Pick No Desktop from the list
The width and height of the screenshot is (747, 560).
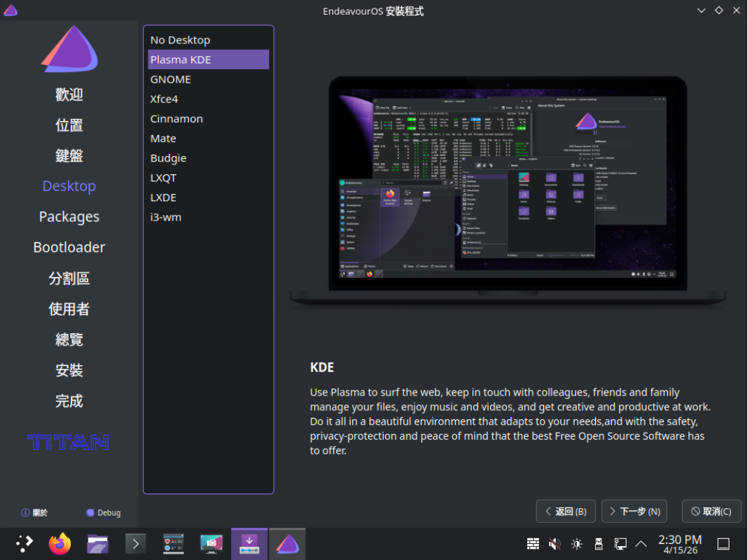180,40
